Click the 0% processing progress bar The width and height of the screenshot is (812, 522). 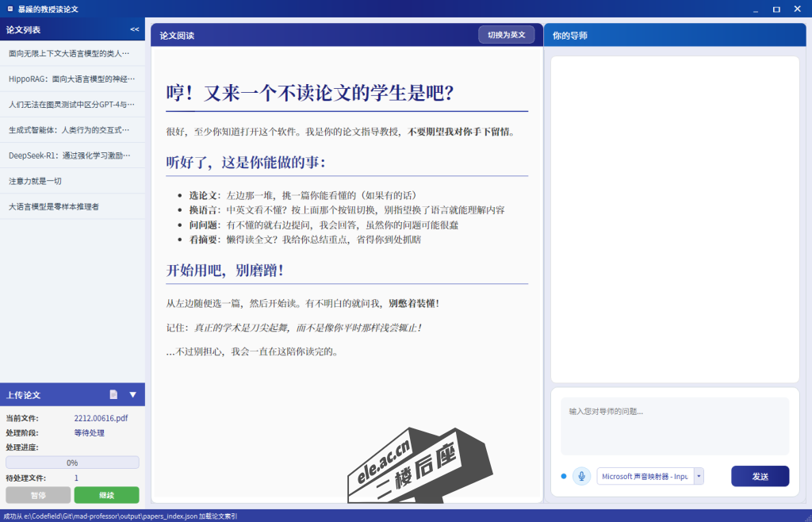point(73,462)
